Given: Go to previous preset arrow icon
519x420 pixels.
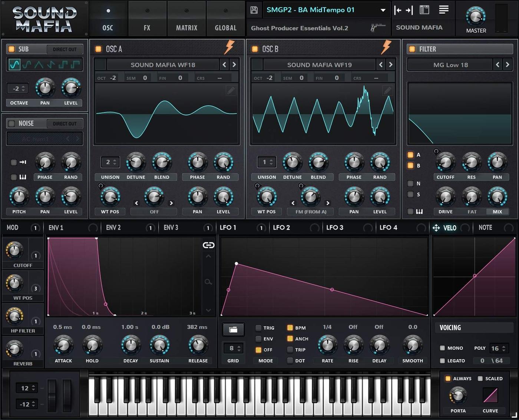Looking at the screenshot, I should tap(398, 10).
